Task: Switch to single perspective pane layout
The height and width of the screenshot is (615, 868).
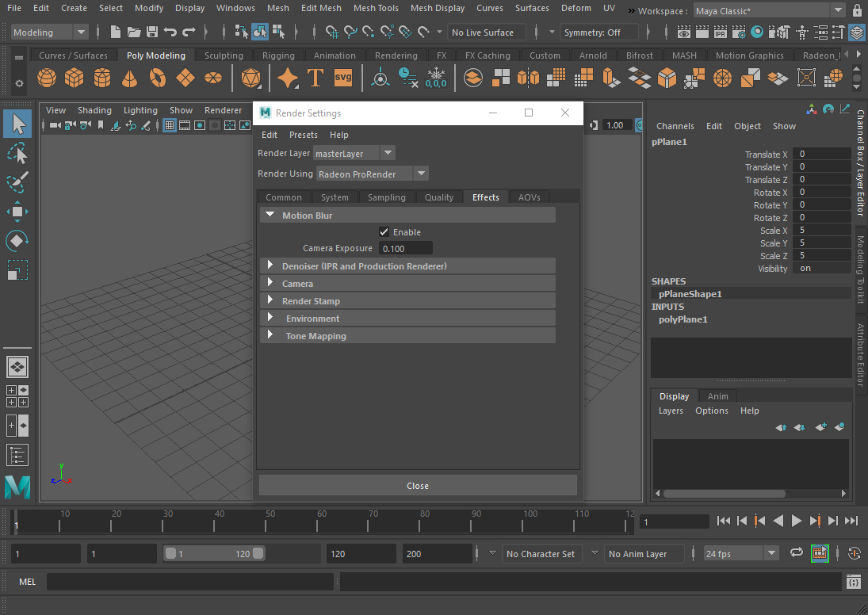Action: pos(17,366)
